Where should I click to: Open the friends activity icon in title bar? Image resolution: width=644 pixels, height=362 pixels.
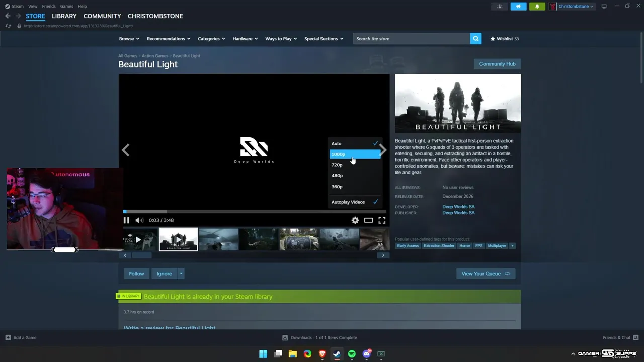499,6
